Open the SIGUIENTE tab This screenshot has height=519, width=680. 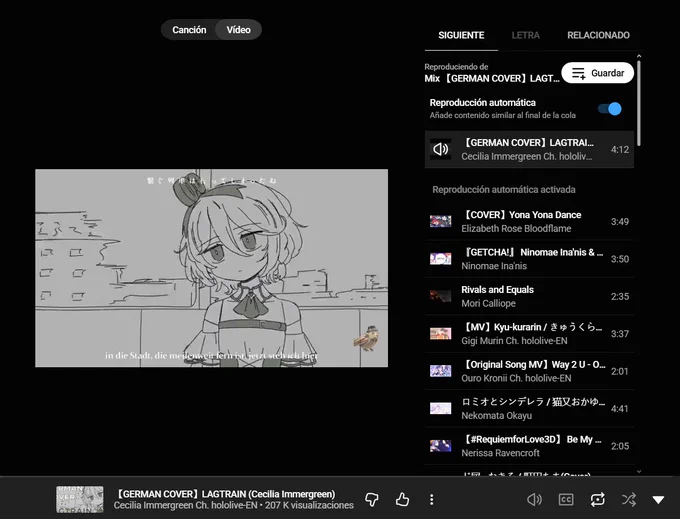tap(461, 36)
